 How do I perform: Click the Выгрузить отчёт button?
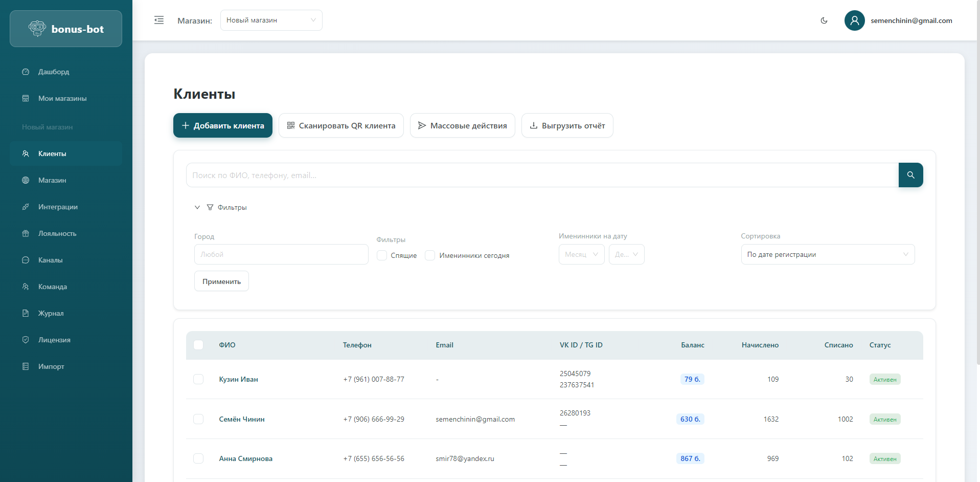click(567, 125)
